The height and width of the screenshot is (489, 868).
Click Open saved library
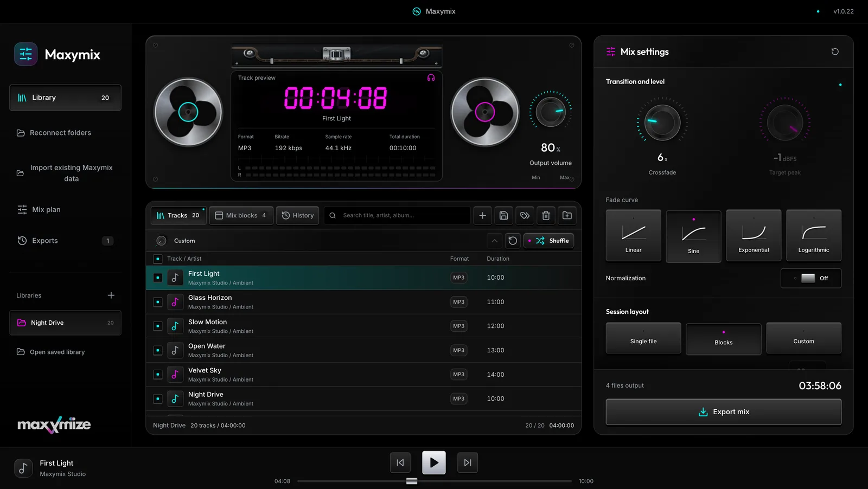coord(65,352)
